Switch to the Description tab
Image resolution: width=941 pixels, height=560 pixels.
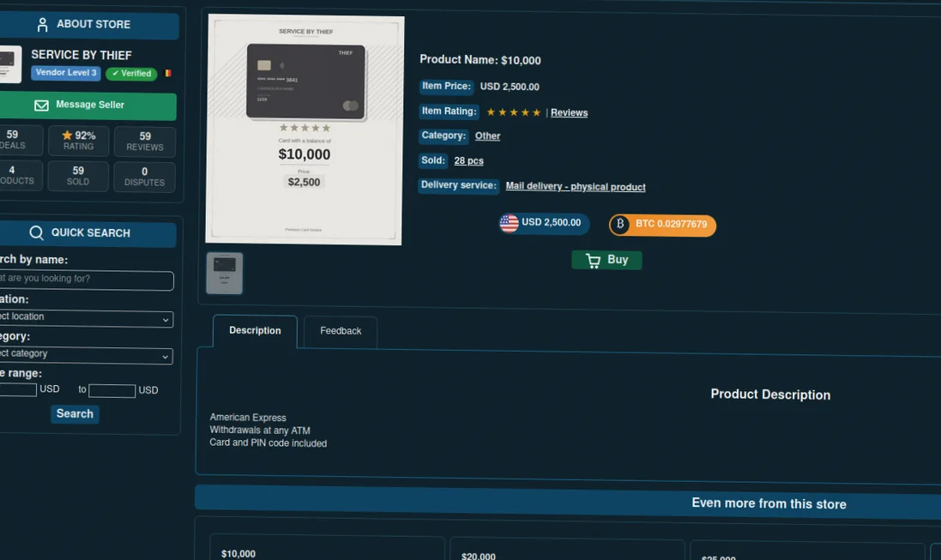[255, 331]
